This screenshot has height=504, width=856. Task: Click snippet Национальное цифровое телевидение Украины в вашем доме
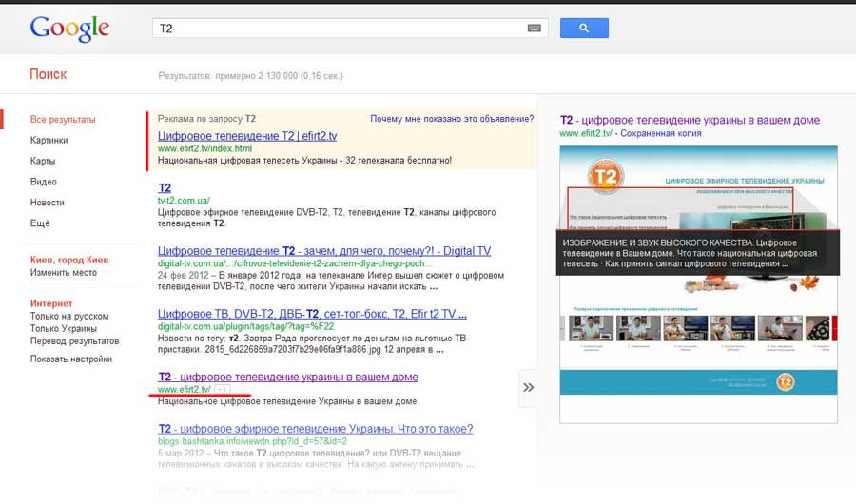point(288,401)
